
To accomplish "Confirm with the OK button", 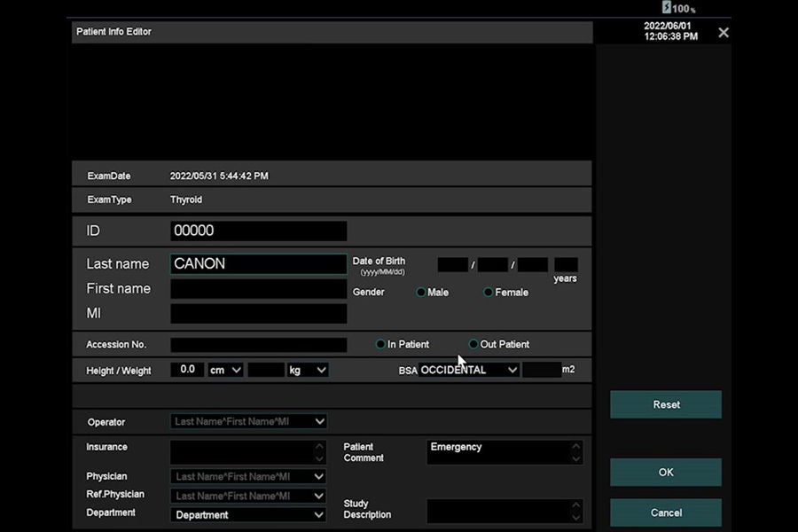I will 666,473.
